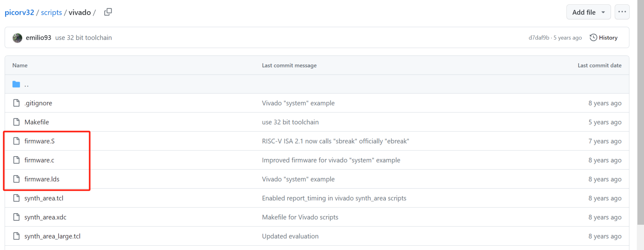
Task: Click the file icon beside Makefile
Action: pyautogui.click(x=16, y=122)
